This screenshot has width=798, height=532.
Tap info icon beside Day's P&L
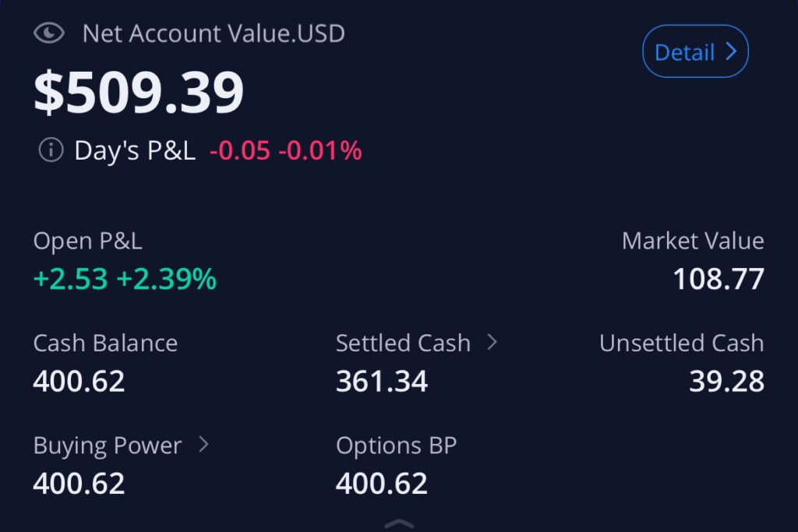(x=51, y=150)
